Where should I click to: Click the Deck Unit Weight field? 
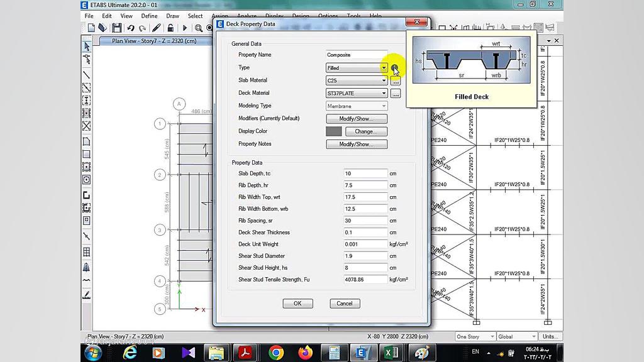point(365,244)
